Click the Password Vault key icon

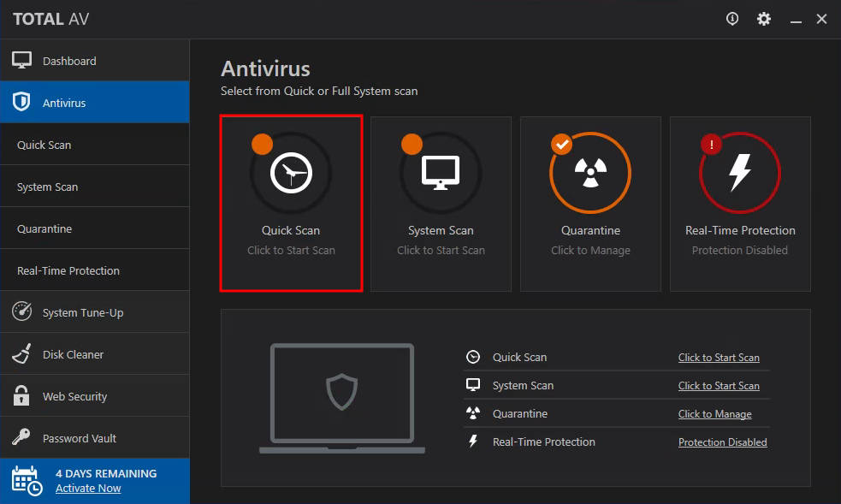(x=21, y=437)
